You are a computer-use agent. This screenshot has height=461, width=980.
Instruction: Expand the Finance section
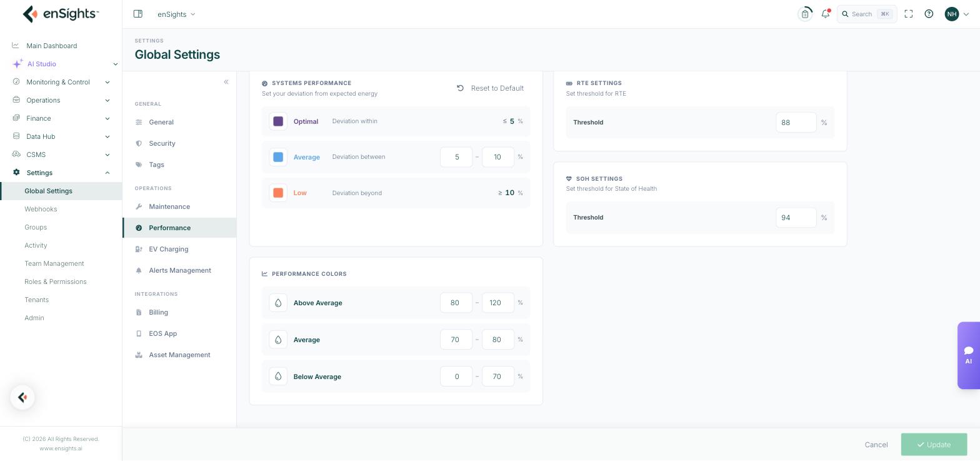tap(61, 118)
